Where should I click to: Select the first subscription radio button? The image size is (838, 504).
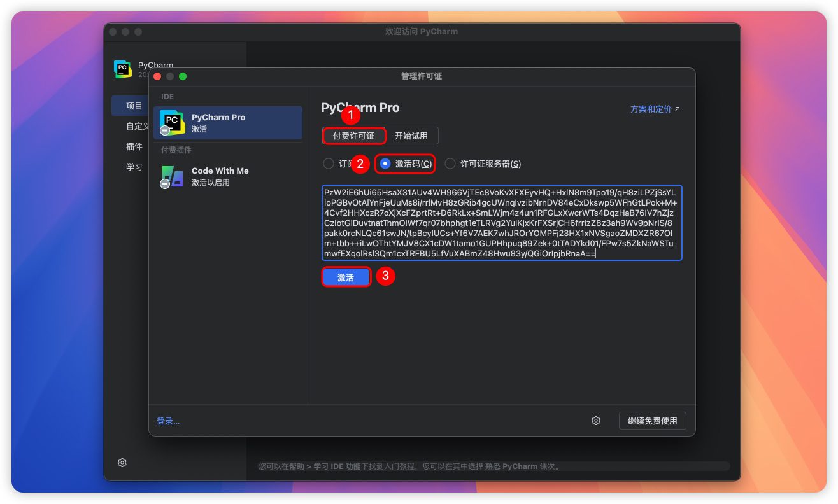point(329,164)
